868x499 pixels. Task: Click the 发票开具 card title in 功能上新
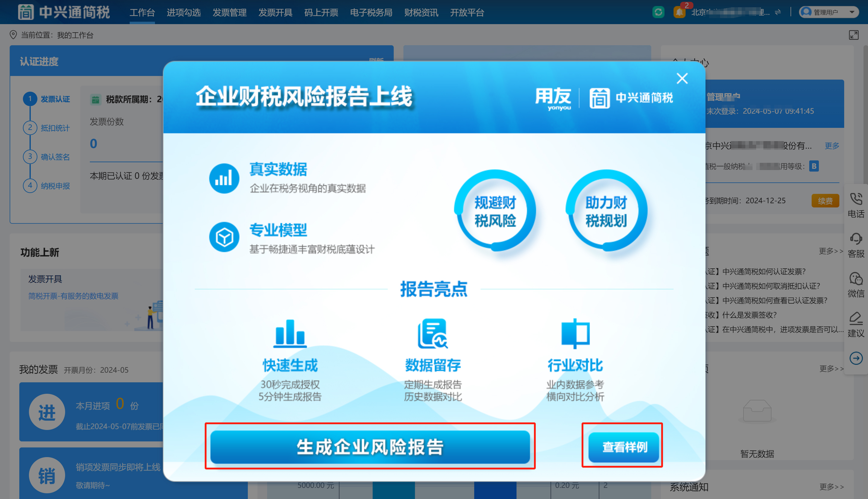coord(45,279)
